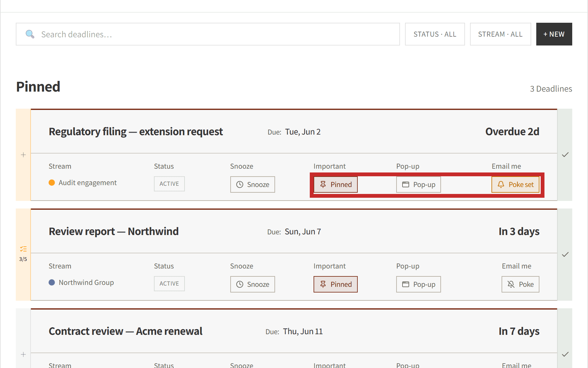Click the Overdue 2d label
This screenshot has width=588, height=368.
tap(512, 132)
